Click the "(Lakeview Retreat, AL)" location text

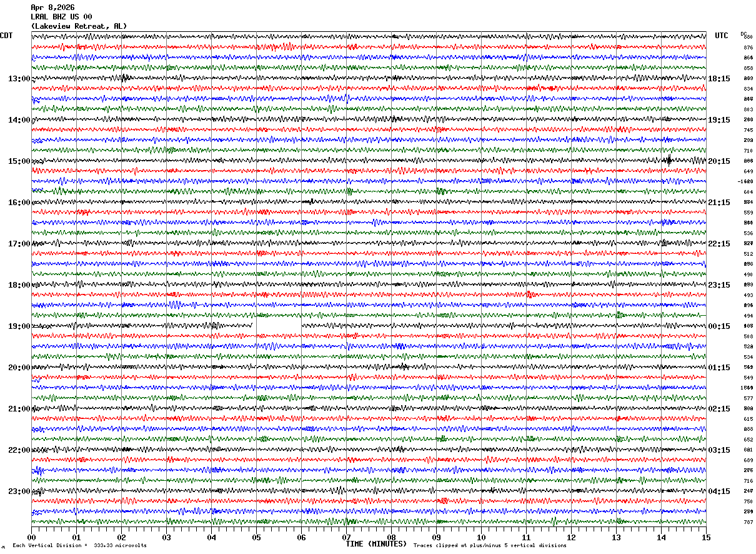(79, 26)
